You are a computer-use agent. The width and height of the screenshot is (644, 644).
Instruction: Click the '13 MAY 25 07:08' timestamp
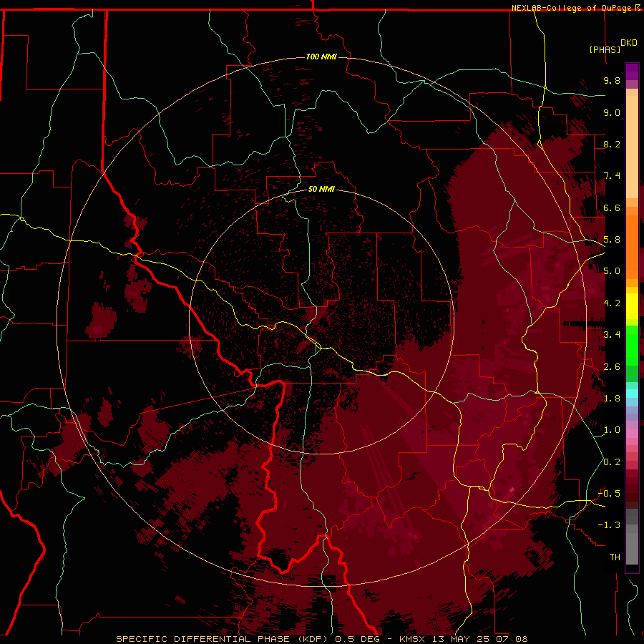click(x=479, y=639)
